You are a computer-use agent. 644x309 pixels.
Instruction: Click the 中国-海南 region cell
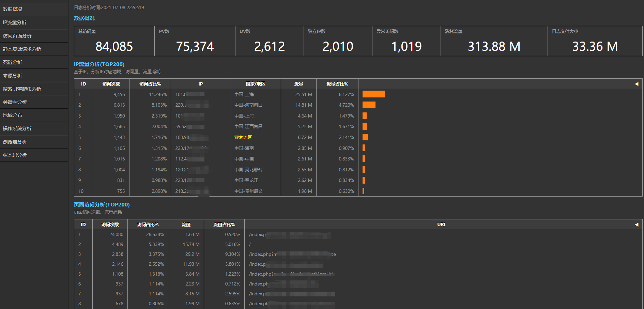(244, 148)
